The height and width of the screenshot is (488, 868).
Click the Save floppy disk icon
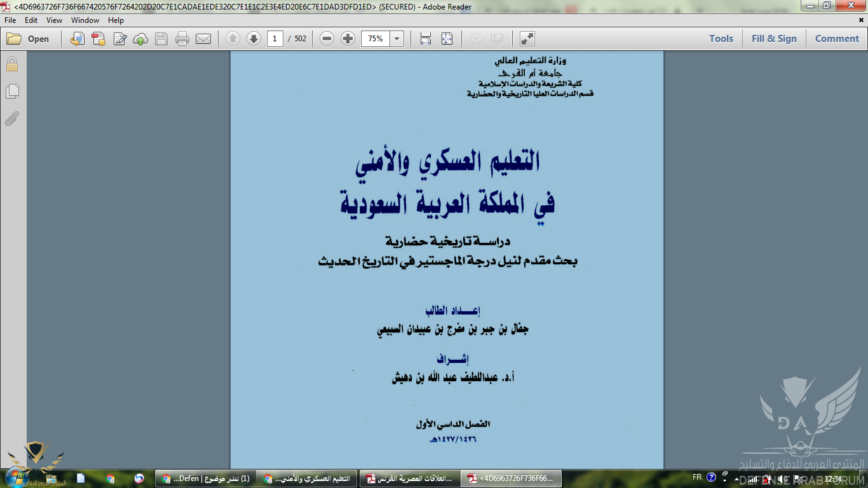[x=161, y=39]
